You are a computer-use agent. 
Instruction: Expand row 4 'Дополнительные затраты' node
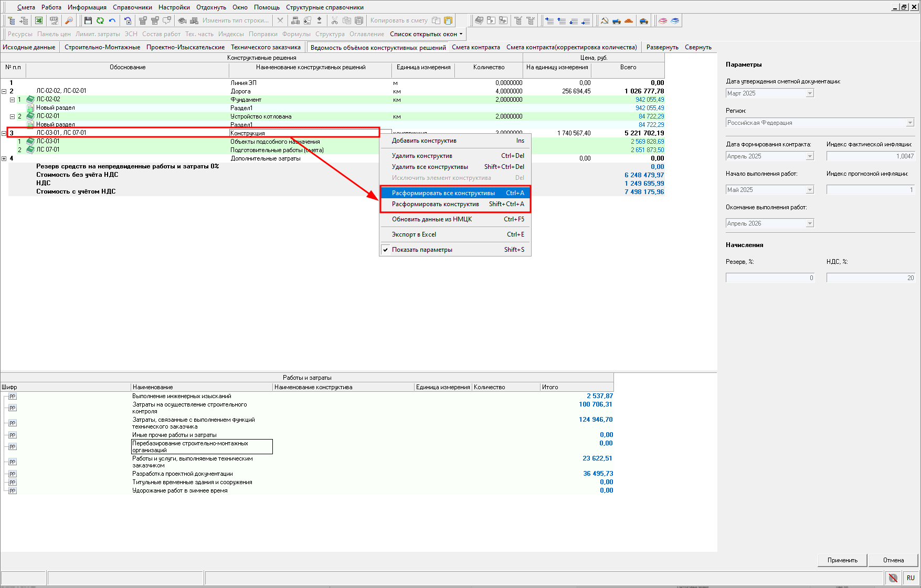point(4,158)
